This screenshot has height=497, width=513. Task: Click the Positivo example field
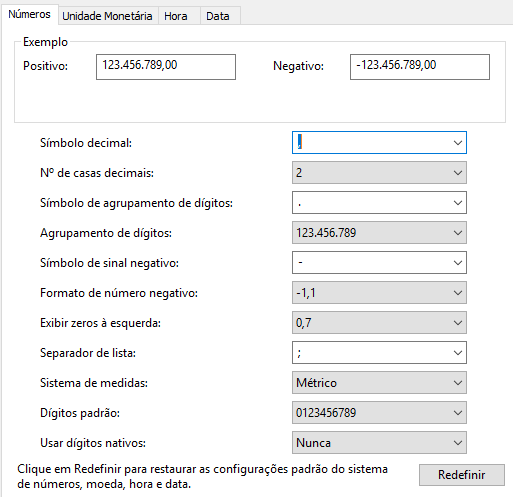click(166, 67)
